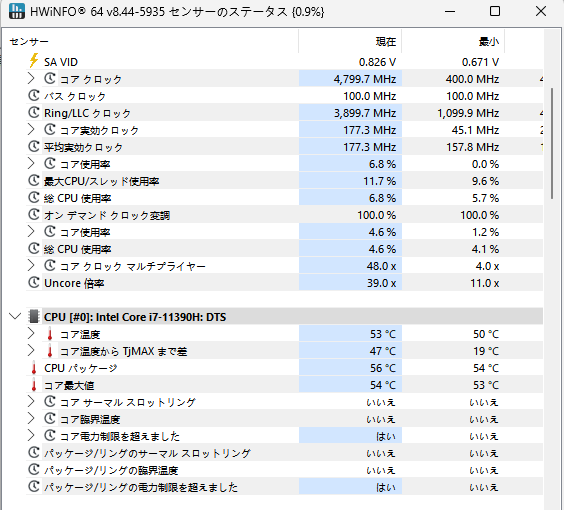Expand the コア臨界温度 row
This screenshot has width=564, height=510.
(x=31, y=419)
